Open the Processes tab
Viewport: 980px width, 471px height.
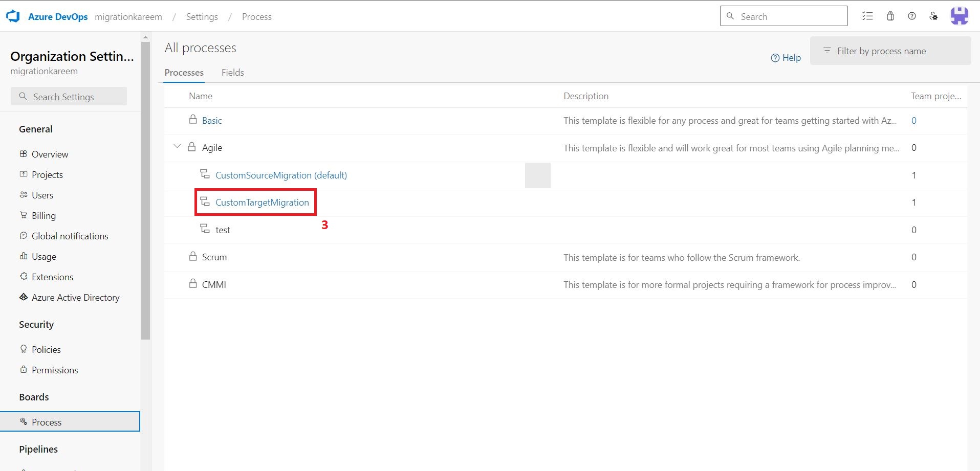pos(184,72)
